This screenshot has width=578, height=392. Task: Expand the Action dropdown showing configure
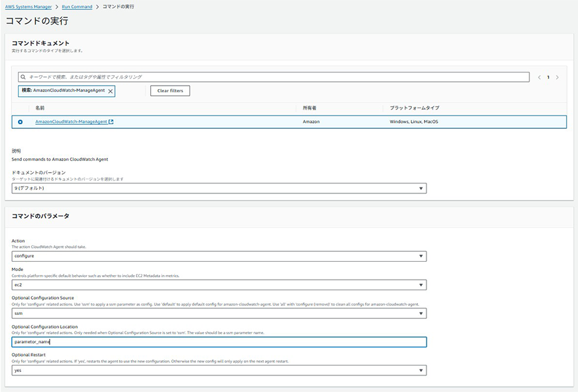tap(219, 256)
